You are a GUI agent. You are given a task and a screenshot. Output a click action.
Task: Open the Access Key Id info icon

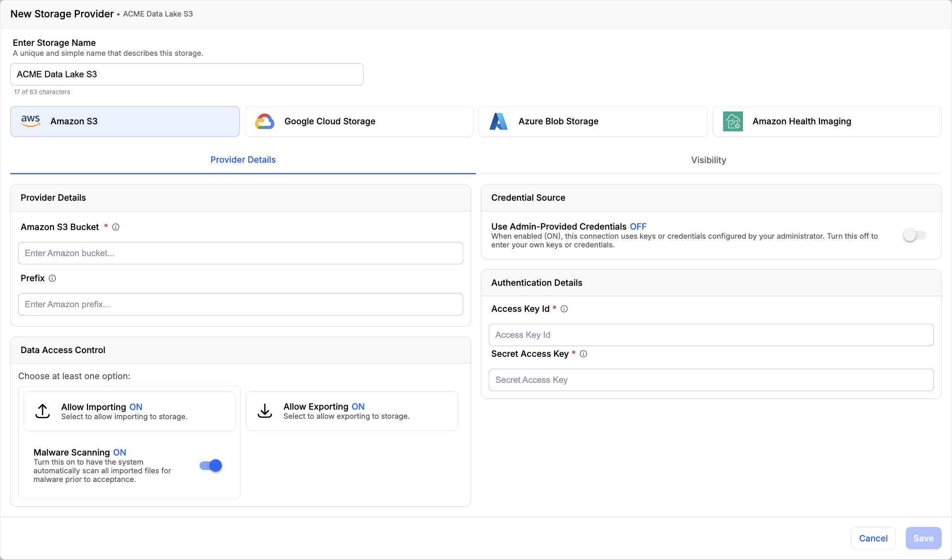[564, 309]
